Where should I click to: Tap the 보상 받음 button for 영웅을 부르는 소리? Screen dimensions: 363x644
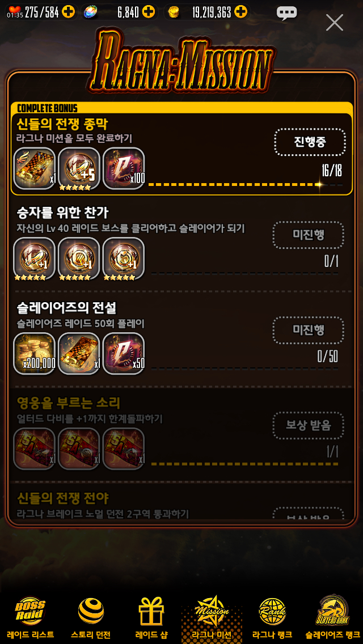point(309,426)
